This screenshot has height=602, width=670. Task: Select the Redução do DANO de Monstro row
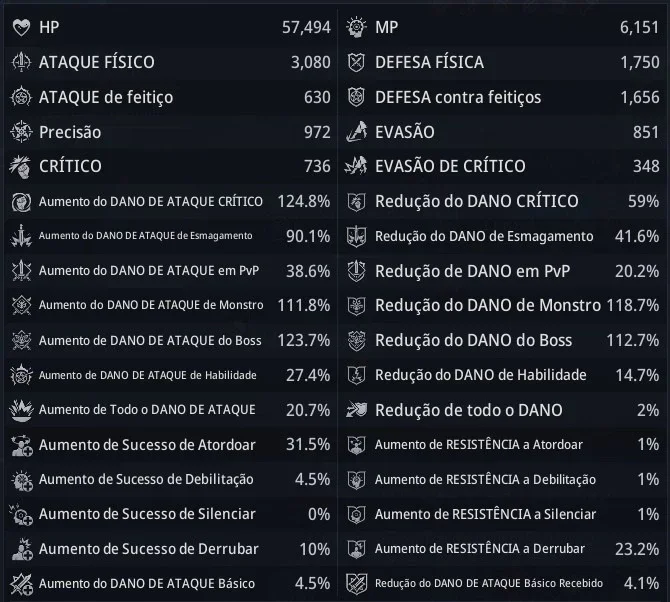point(502,305)
